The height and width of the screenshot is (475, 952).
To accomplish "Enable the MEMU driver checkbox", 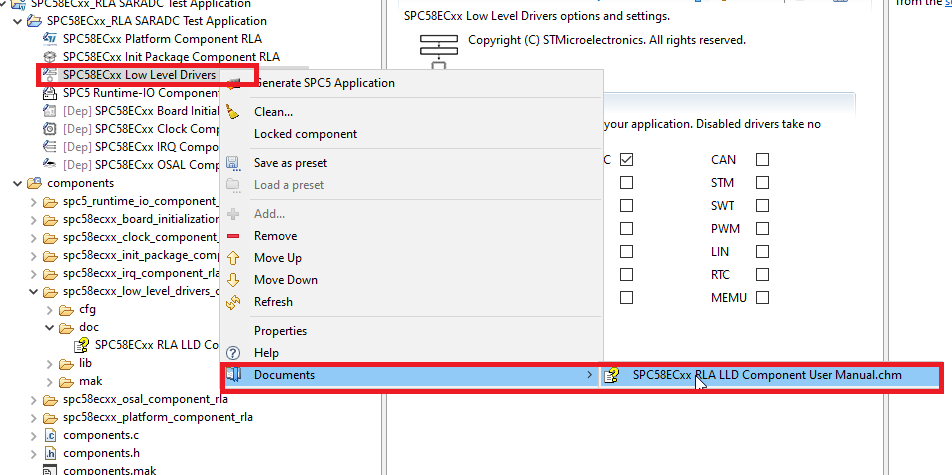I will pos(763,298).
